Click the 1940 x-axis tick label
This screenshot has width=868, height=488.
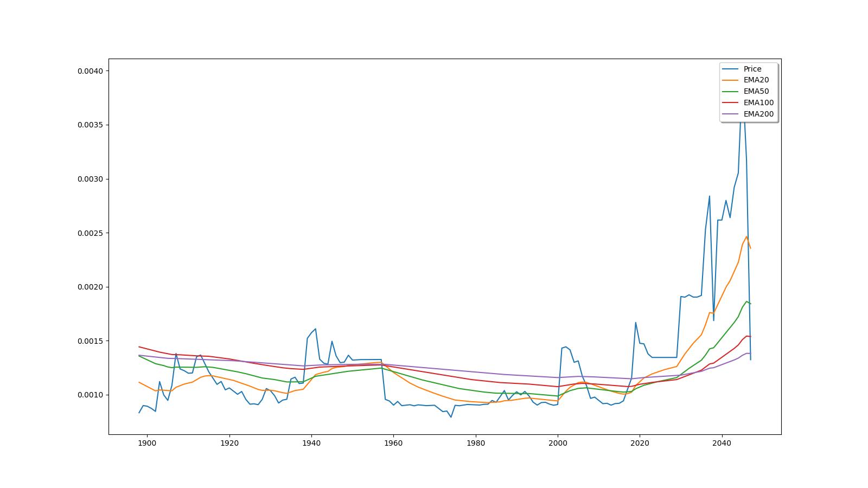(x=311, y=443)
